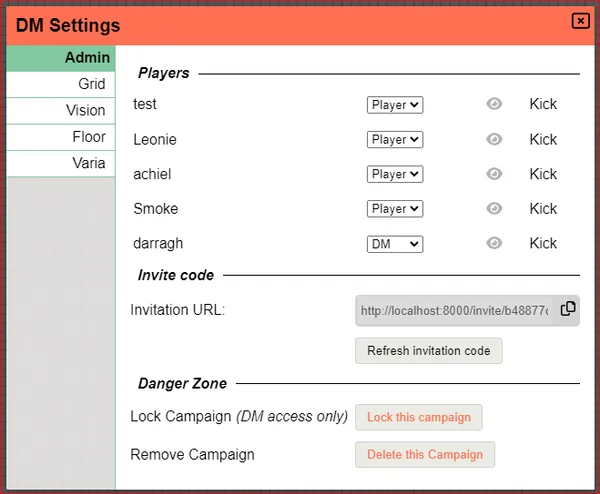Change the DM role dropdown for darragh
Image resolution: width=600 pixels, height=494 pixels.
click(395, 244)
